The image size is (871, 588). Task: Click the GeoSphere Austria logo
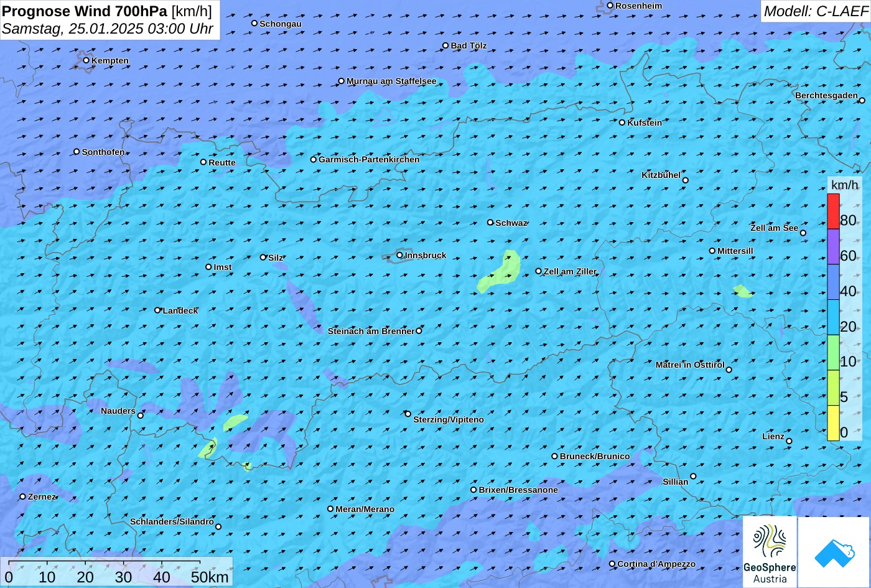770,552
